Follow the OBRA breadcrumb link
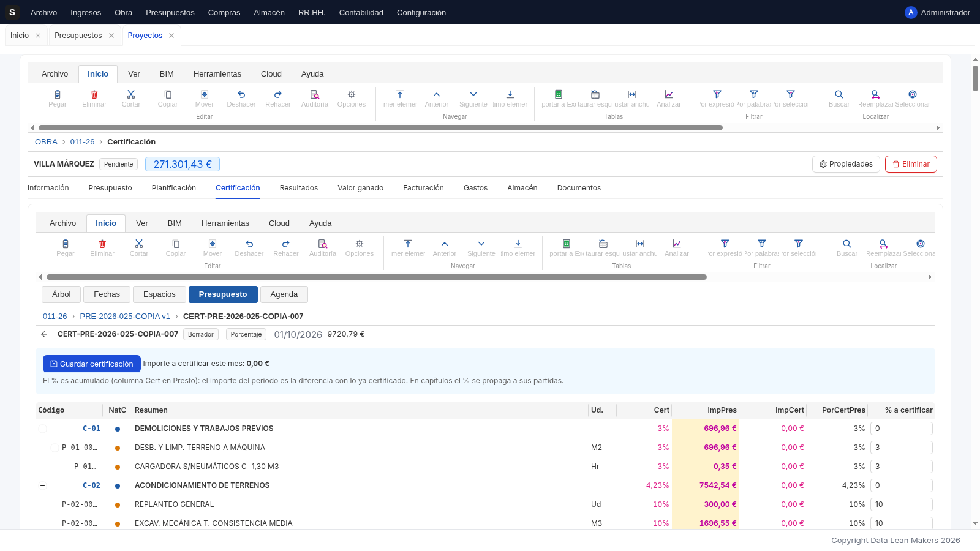 46,142
